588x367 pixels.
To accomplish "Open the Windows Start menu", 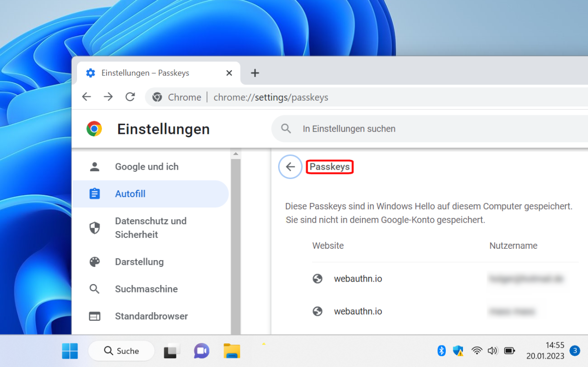I will click(x=70, y=351).
